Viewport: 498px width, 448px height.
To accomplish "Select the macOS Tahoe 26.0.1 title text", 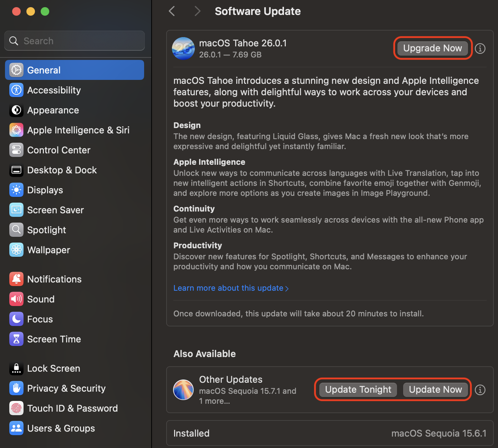I will (243, 43).
